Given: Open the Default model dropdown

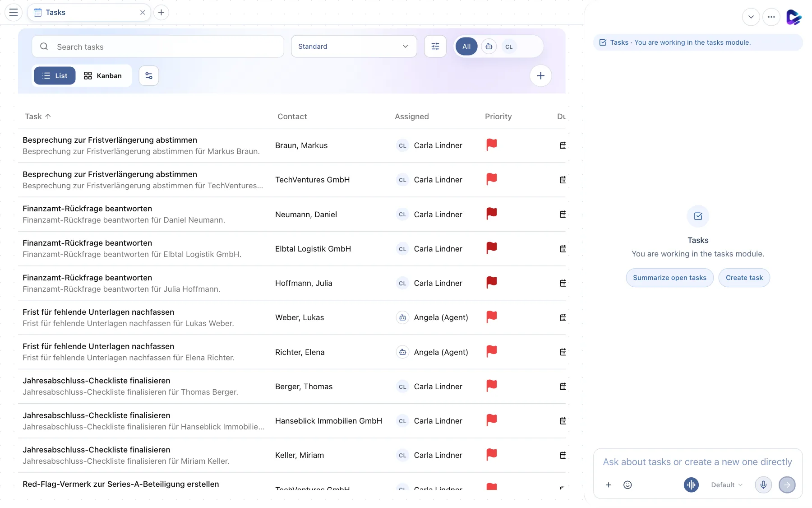Looking at the screenshot, I should click(x=727, y=485).
